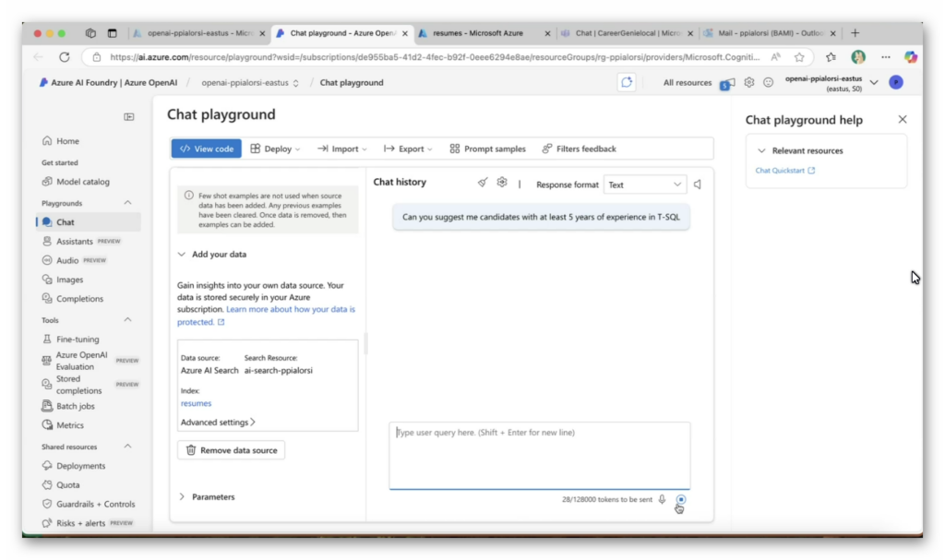
Task: Close the Chat playground help panel
Action: click(x=903, y=119)
